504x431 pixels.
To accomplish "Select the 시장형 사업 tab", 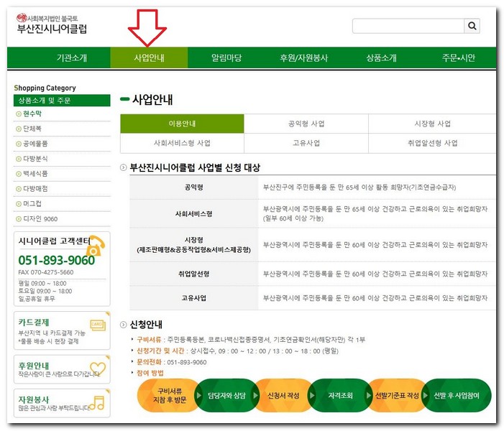I will (x=432, y=124).
